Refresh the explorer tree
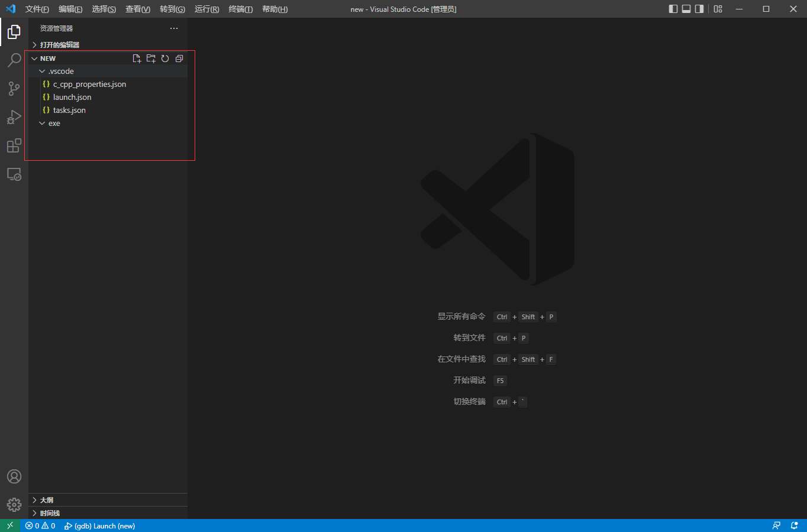This screenshot has height=532, width=807. (x=165, y=59)
